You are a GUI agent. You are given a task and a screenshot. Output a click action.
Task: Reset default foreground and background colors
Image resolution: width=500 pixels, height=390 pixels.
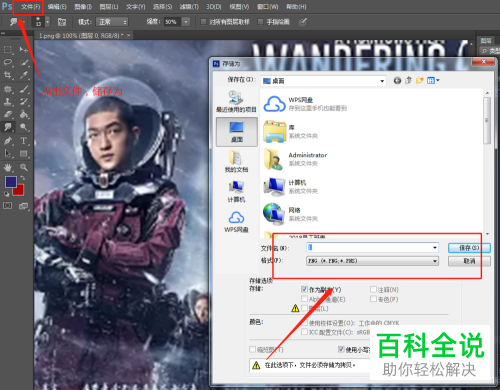6,194
